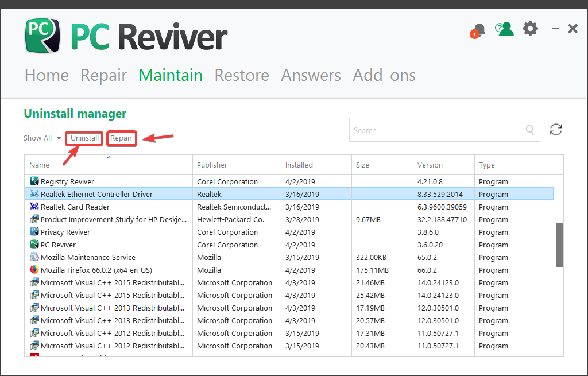588x376 pixels.
Task: Sort by Installed column header
Action: 316,165
